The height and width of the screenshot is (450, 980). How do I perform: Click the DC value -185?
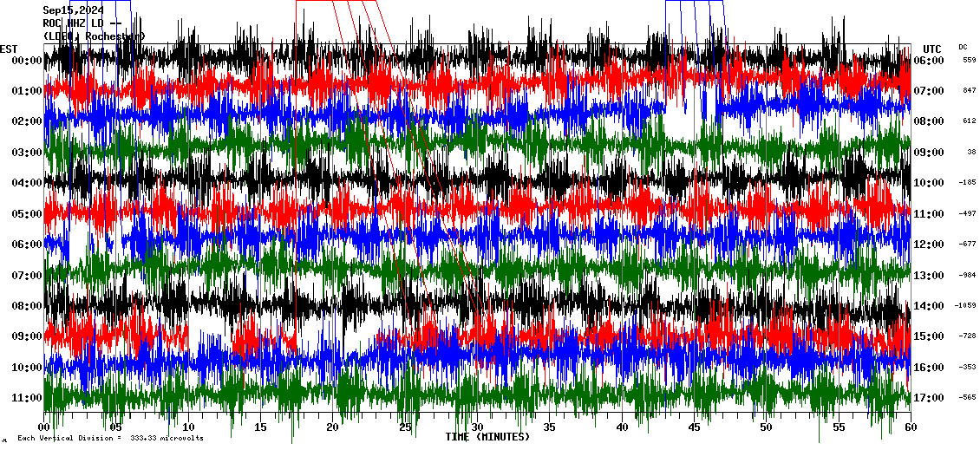pyautogui.click(x=967, y=182)
